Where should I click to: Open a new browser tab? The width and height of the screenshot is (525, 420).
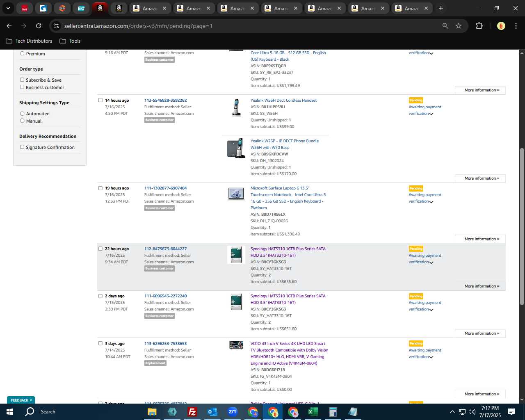pyautogui.click(x=441, y=8)
